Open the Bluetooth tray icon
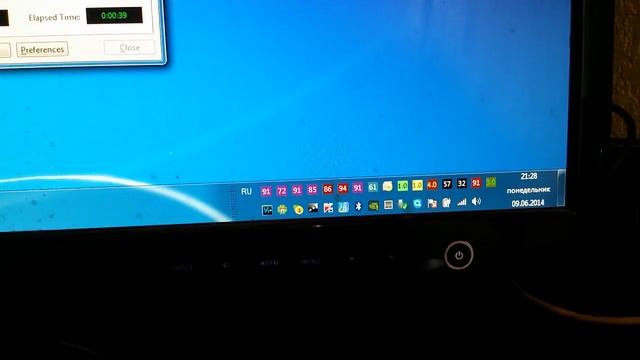This screenshot has height=360, width=640. click(358, 207)
